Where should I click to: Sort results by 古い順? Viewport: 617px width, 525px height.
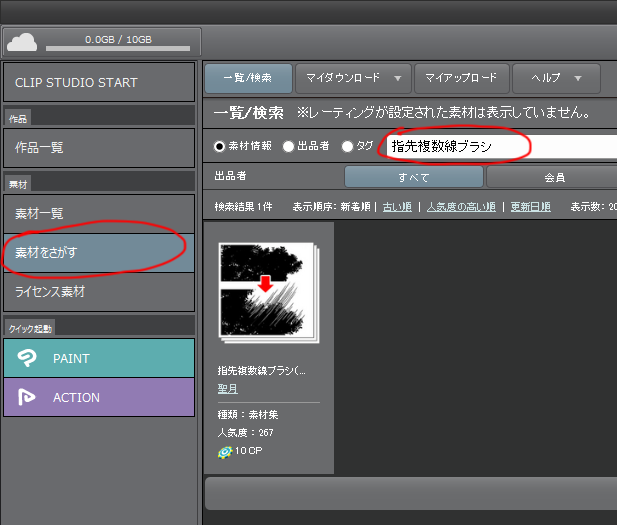pos(397,207)
